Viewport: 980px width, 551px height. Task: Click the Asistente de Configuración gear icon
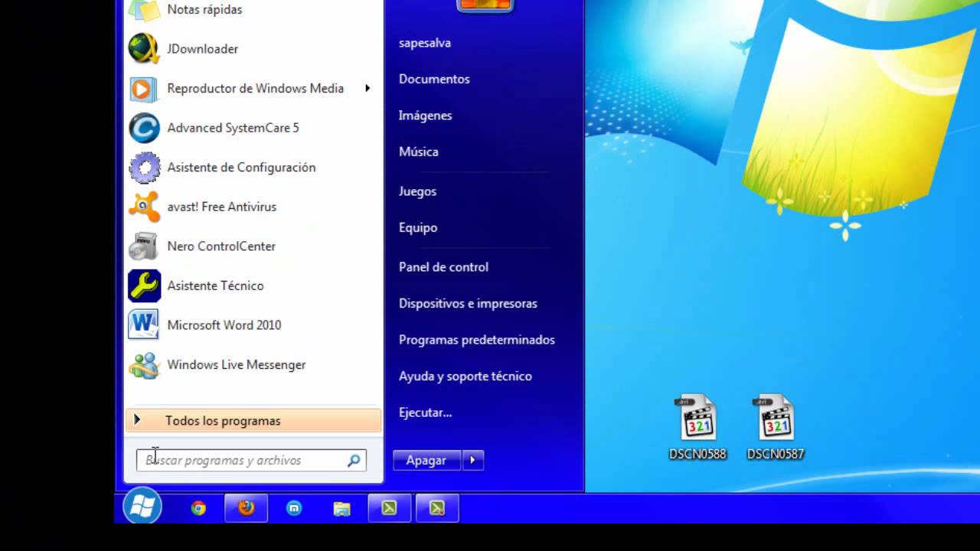(x=144, y=168)
